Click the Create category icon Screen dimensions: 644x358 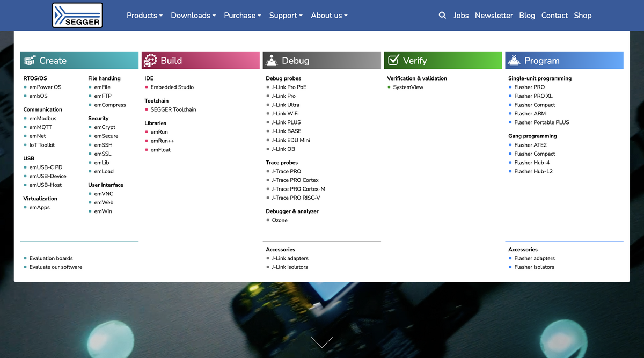(x=30, y=61)
